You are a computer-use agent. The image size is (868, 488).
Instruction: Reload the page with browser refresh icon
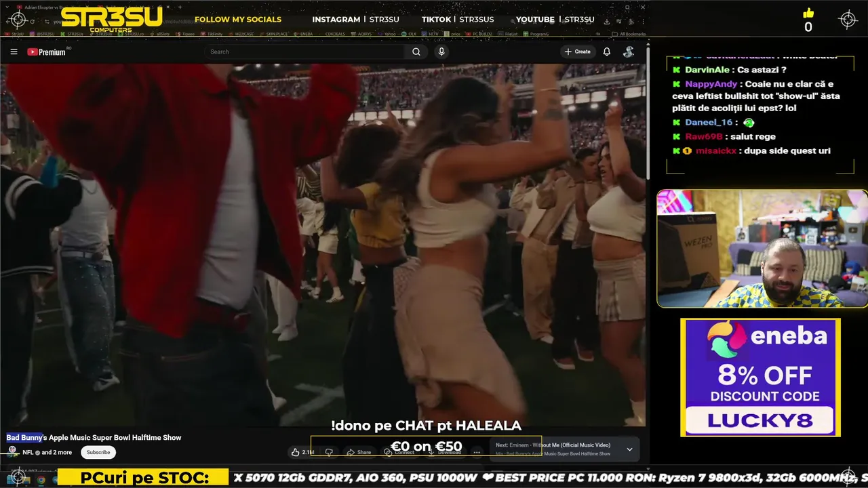(x=32, y=22)
